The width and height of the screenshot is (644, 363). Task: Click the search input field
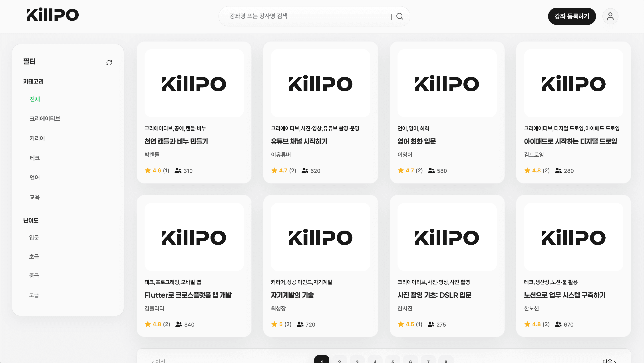[300, 16]
